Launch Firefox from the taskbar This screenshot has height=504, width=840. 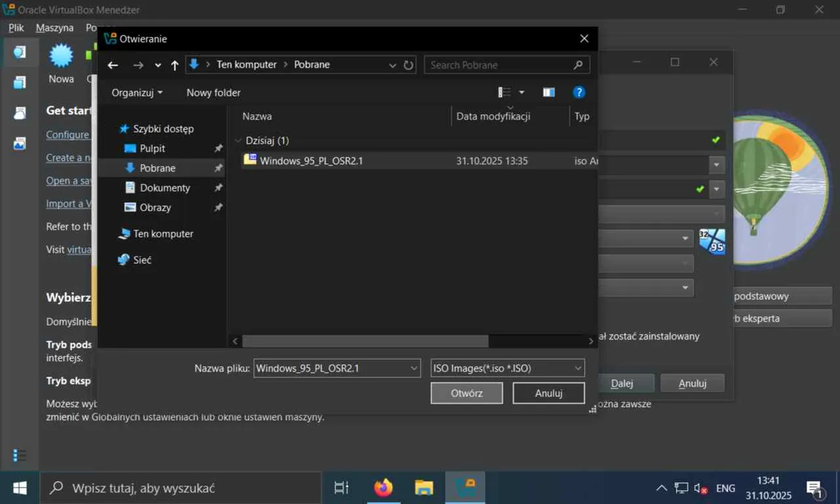pyautogui.click(x=383, y=488)
